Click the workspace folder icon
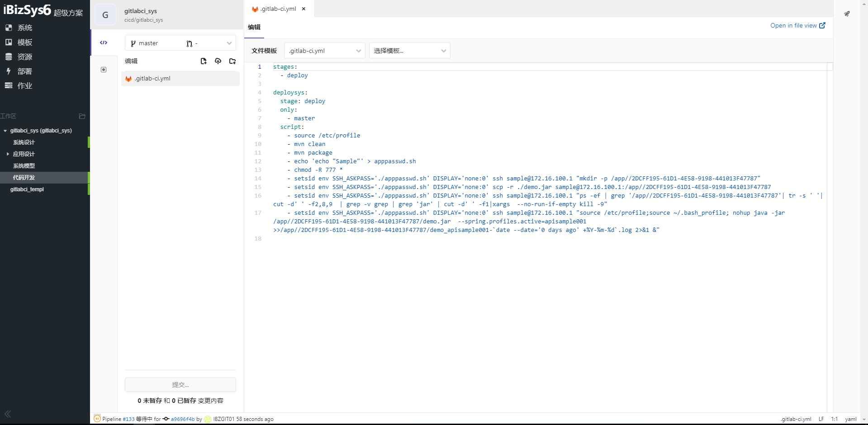Image resolution: width=868 pixels, height=425 pixels. 82,116
